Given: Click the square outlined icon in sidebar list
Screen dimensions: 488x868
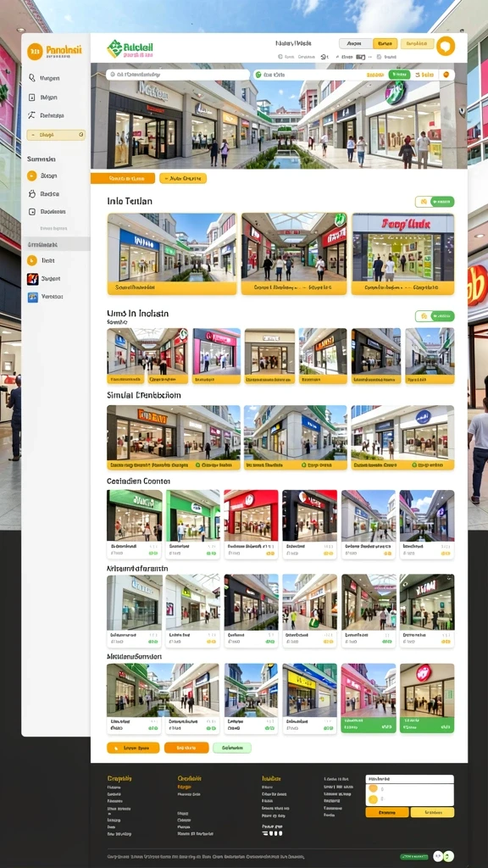Looking at the screenshot, I should tap(31, 211).
